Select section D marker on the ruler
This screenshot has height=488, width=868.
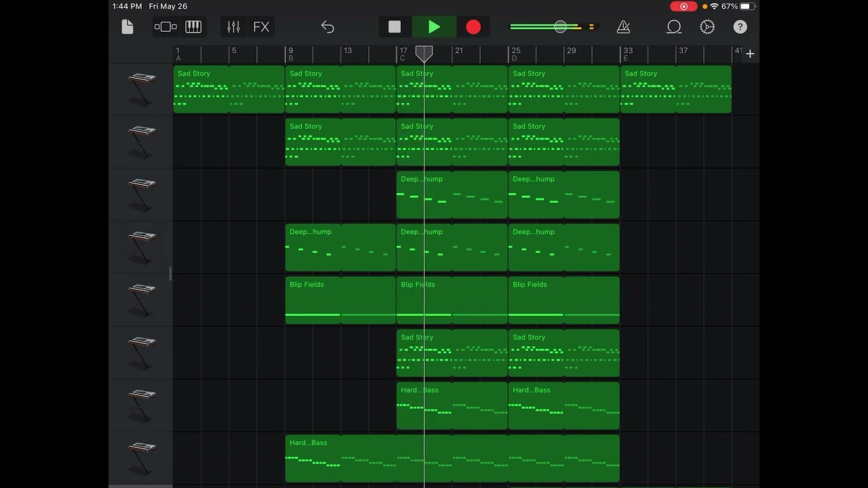[514, 58]
